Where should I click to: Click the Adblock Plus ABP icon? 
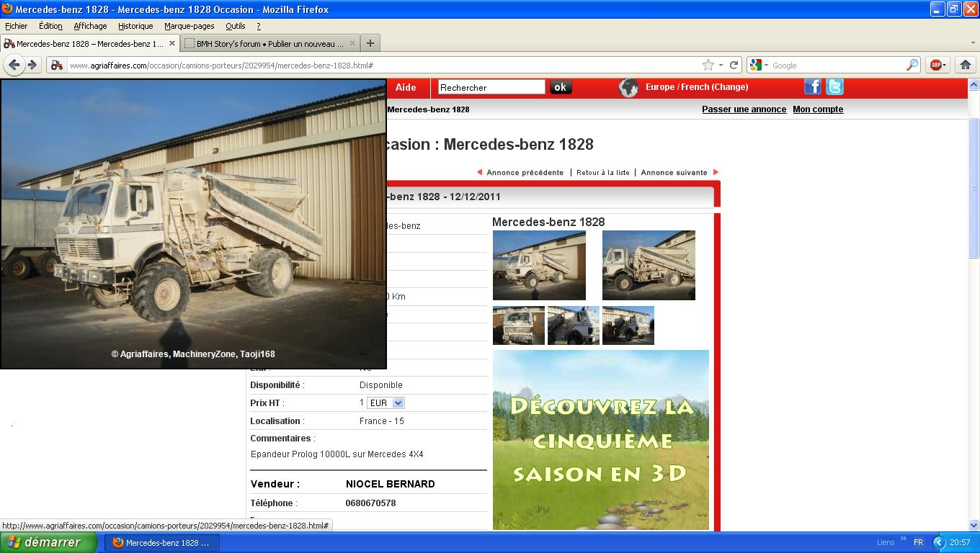click(x=935, y=65)
